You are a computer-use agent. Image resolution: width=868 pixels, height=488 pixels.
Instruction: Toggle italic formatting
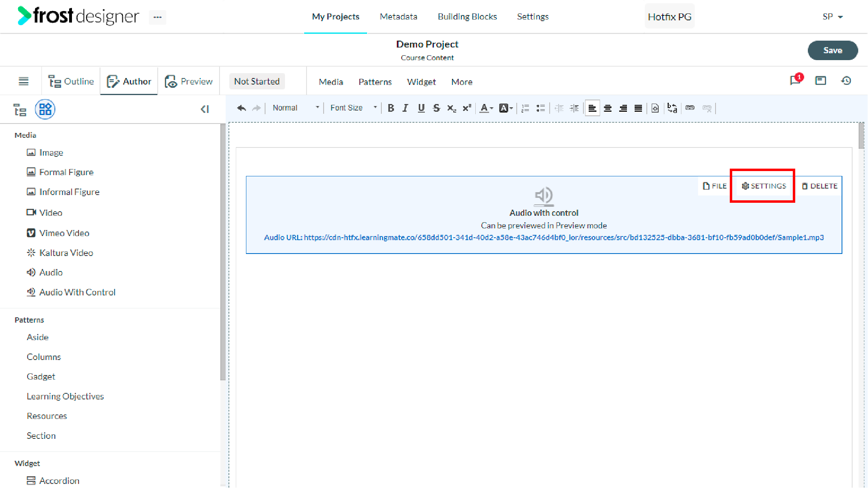pos(405,108)
